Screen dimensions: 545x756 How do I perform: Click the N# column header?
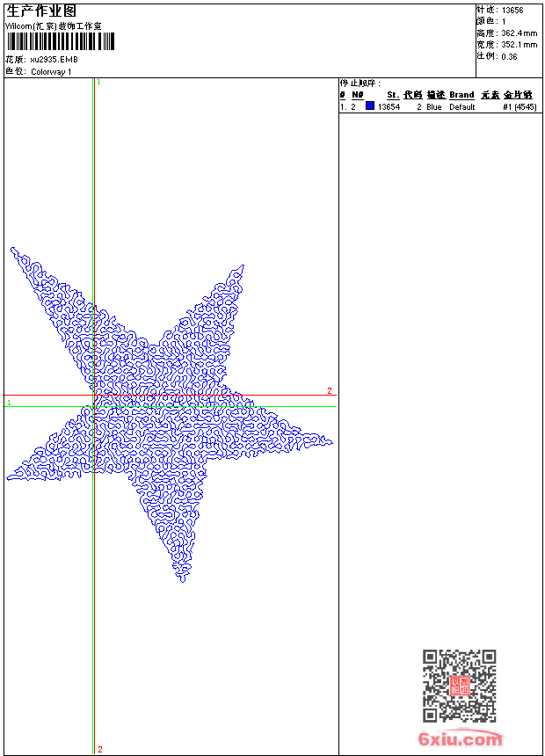click(x=357, y=95)
